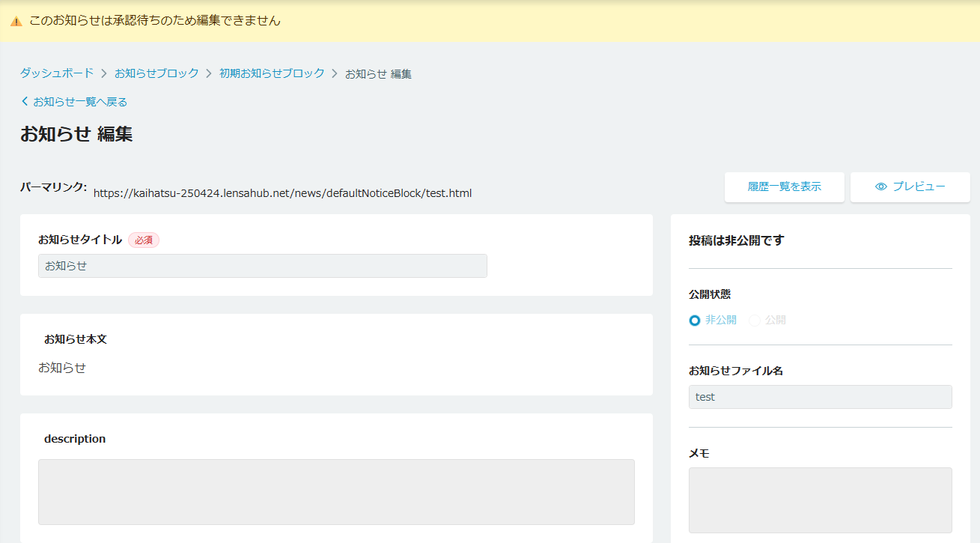
Task: Click the back chevron before お知らせ一覧へ戻る
Action: click(25, 102)
